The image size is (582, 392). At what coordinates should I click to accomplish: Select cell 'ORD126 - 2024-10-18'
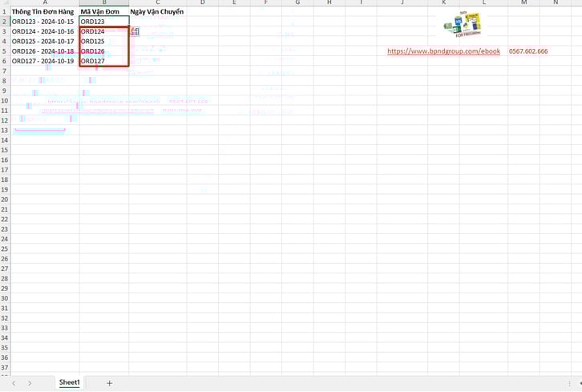45,51
